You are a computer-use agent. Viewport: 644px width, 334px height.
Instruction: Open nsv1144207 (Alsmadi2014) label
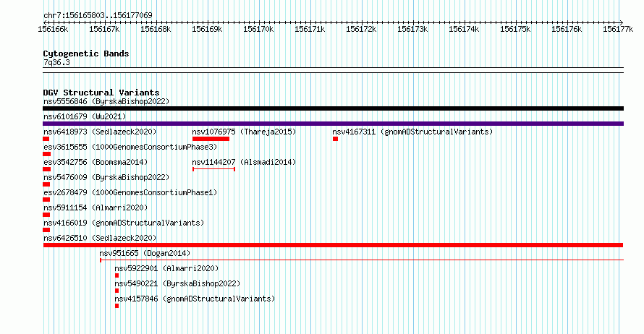coord(244,162)
